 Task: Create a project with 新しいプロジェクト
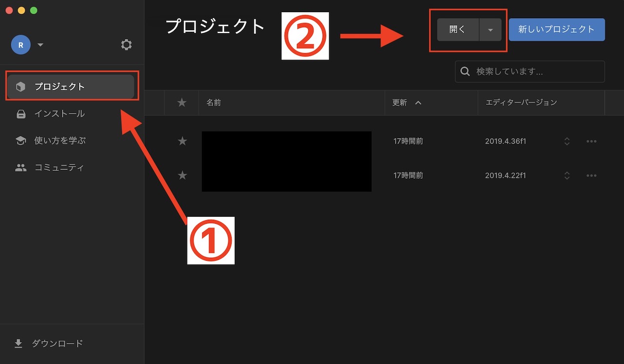pyautogui.click(x=556, y=29)
